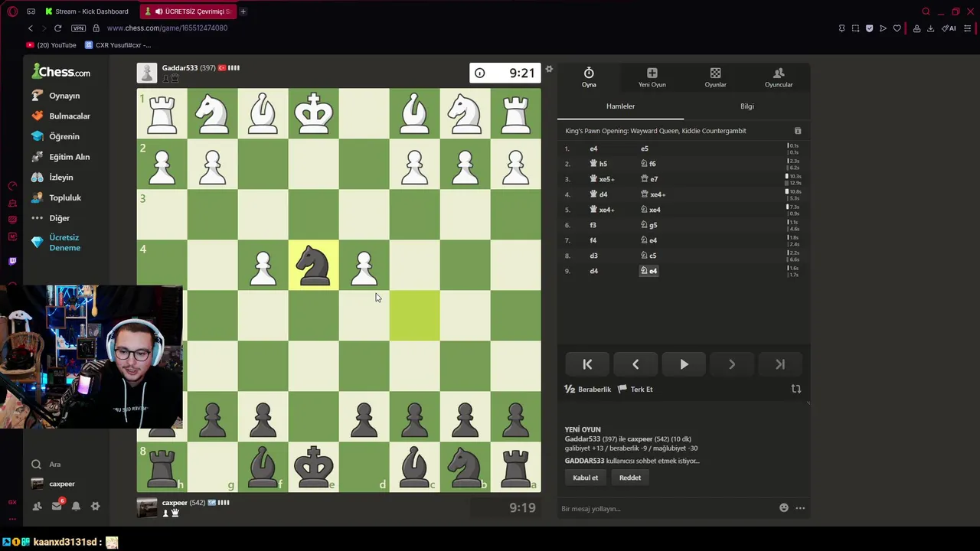Click the chat message input field
This screenshot has height=551, width=980.
(666, 508)
